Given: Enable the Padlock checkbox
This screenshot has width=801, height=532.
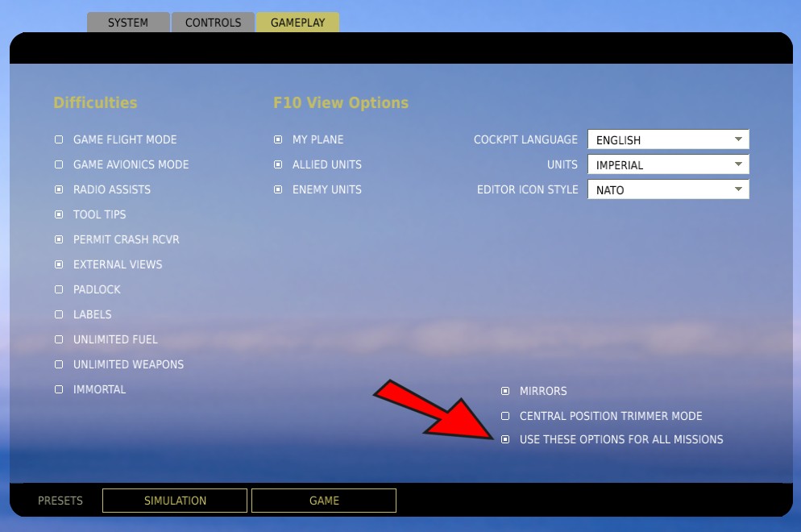Looking at the screenshot, I should click(x=60, y=289).
